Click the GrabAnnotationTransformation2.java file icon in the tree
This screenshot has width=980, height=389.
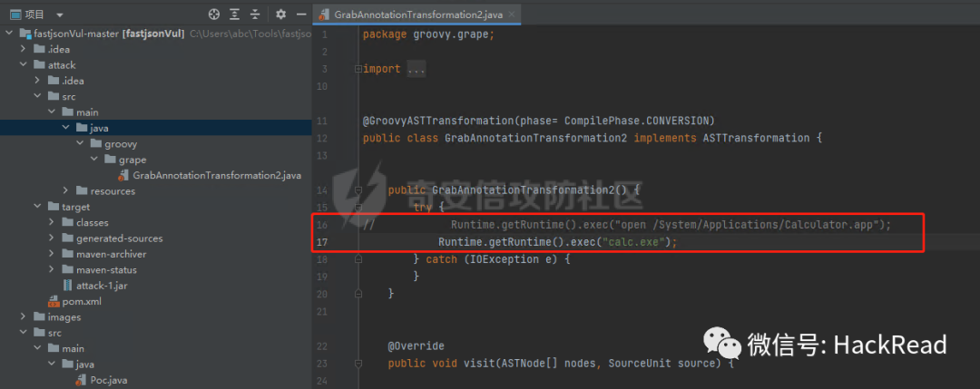(x=123, y=175)
